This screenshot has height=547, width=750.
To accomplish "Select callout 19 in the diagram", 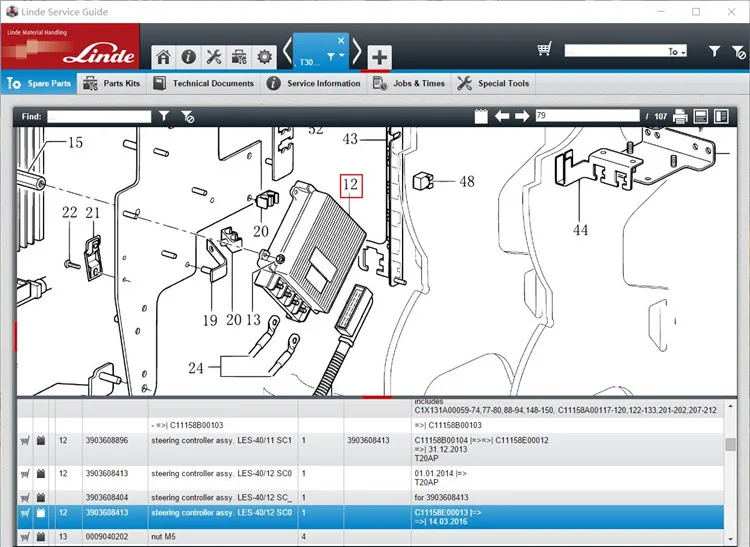I will 210,320.
